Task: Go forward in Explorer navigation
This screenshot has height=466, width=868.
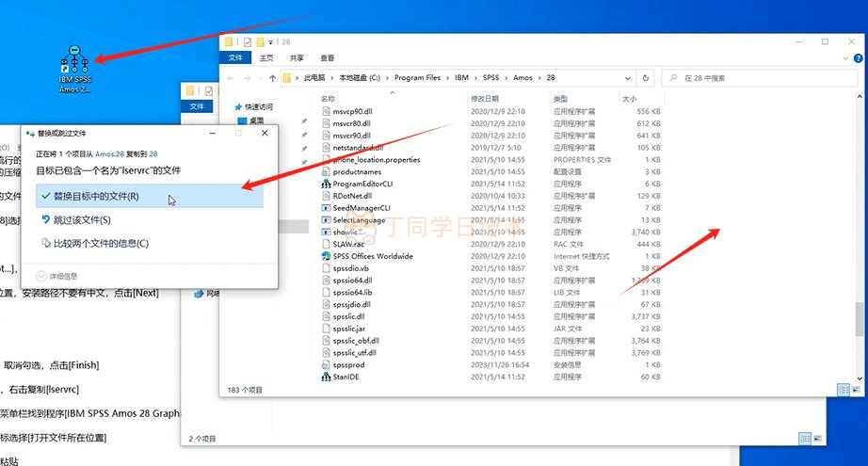Action: coord(247,78)
